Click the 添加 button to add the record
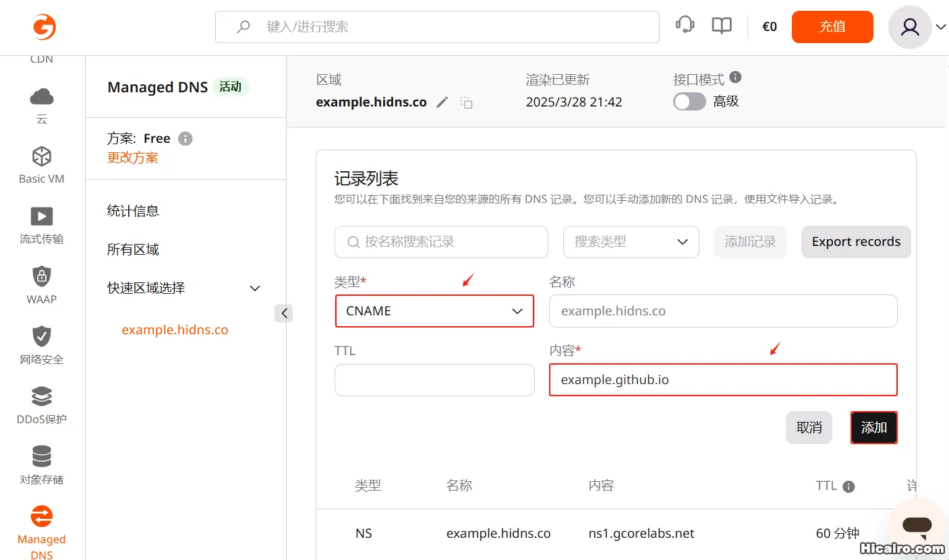949x560 pixels. click(x=874, y=427)
